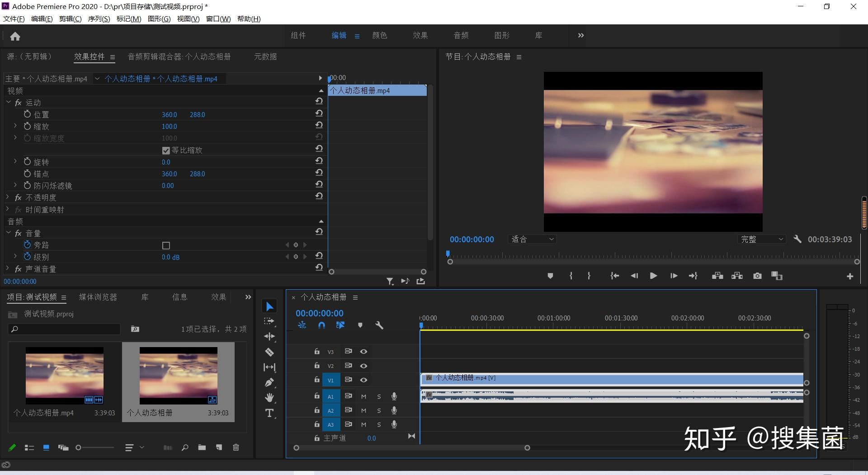Open Program monitor settings wrench
Viewport: 868px width, 475px height.
(x=797, y=239)
